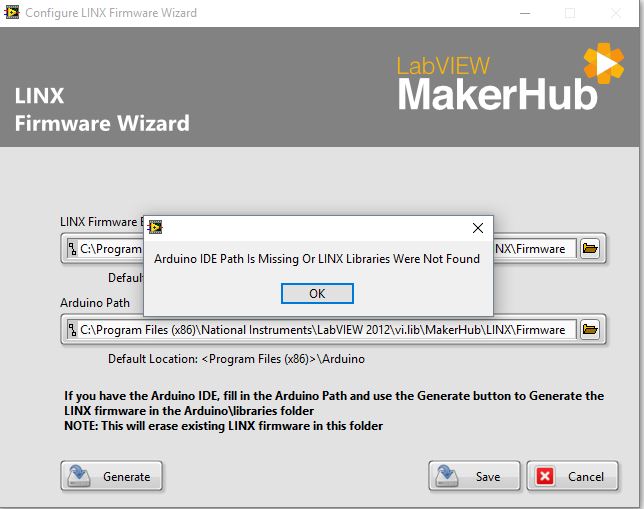The height and width of the screenshot is (509, 644).
Task: Click the Generate button
Action: coord(112,476)
